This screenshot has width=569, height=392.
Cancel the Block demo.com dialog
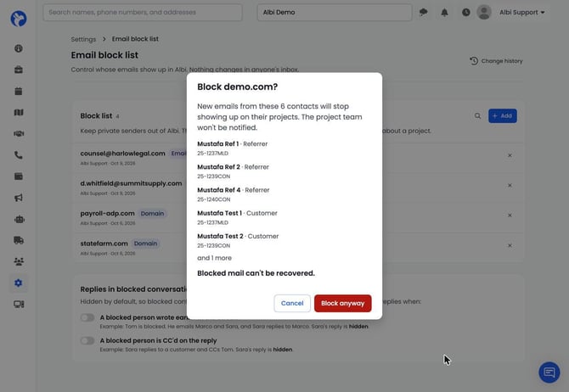click(292, 303)
